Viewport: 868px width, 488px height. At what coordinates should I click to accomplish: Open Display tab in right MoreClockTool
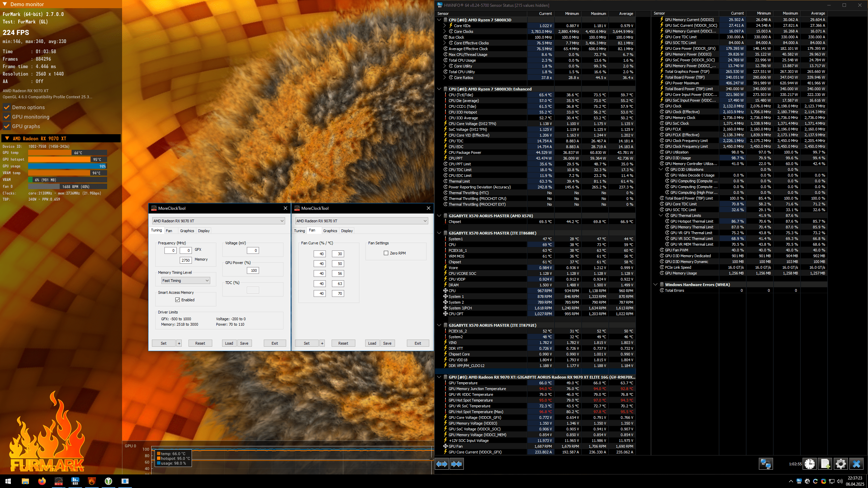[347, 231]
